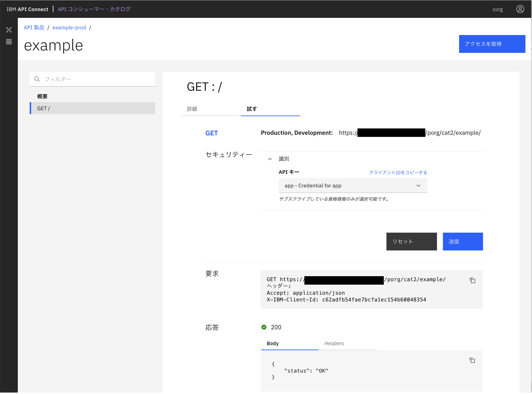Click into the フィルター search field
This screenshot has height=394, width=532.
(97, 79)
